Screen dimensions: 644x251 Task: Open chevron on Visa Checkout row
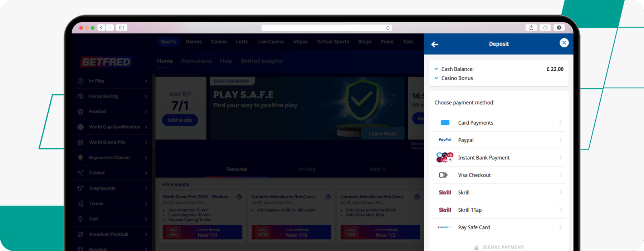click(561, 175)
